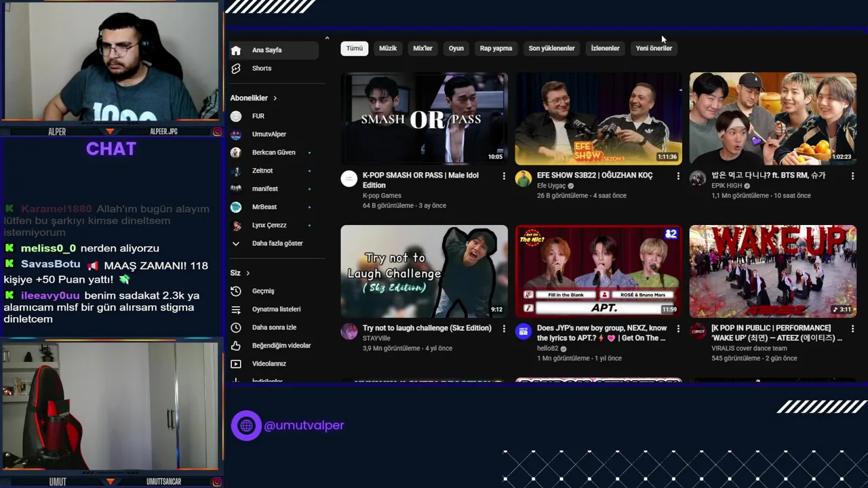868x488 pixels.
Task: Open more options for Does JYP's new boy group video
Action: (x=678, y=329)
